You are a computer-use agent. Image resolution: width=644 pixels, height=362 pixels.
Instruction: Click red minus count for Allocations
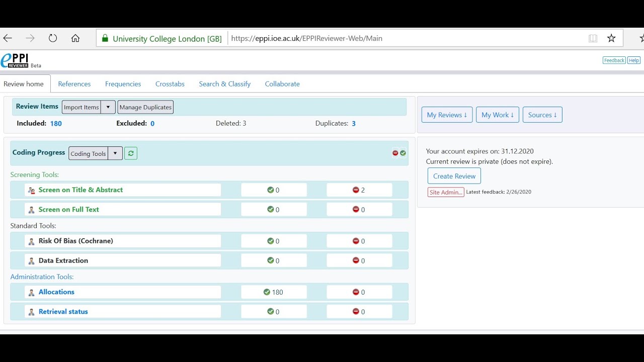point(359,292)
